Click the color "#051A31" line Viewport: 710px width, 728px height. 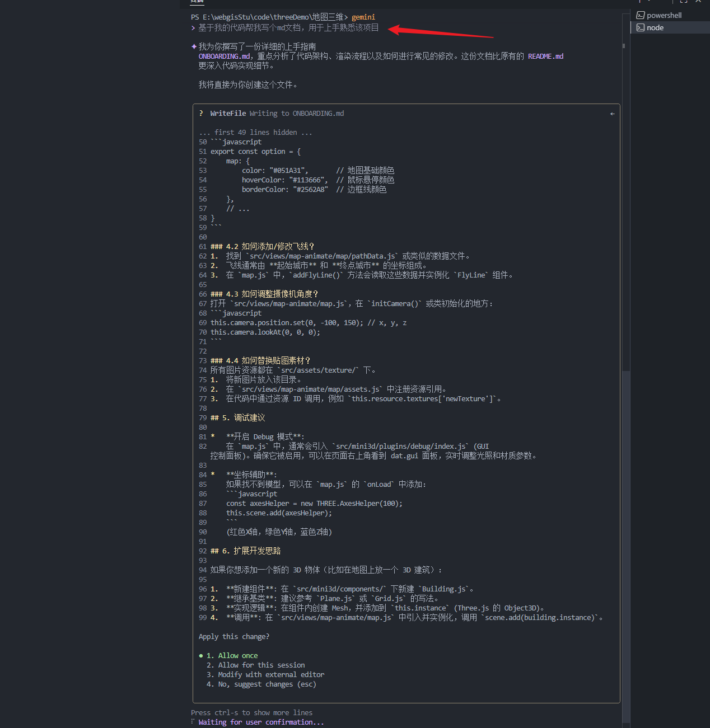click(x=318, y=171)
